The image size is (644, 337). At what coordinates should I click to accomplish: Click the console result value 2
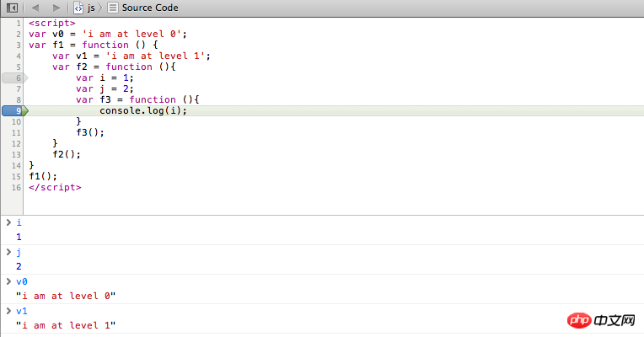[x=19, y=266]
